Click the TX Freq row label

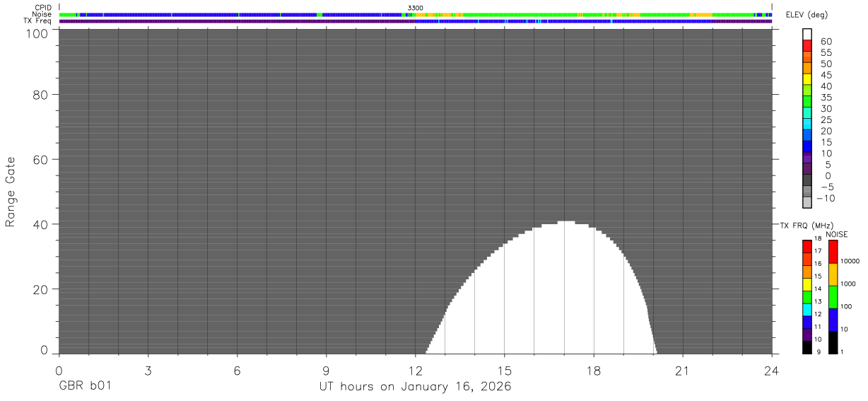tap(37, 21)
